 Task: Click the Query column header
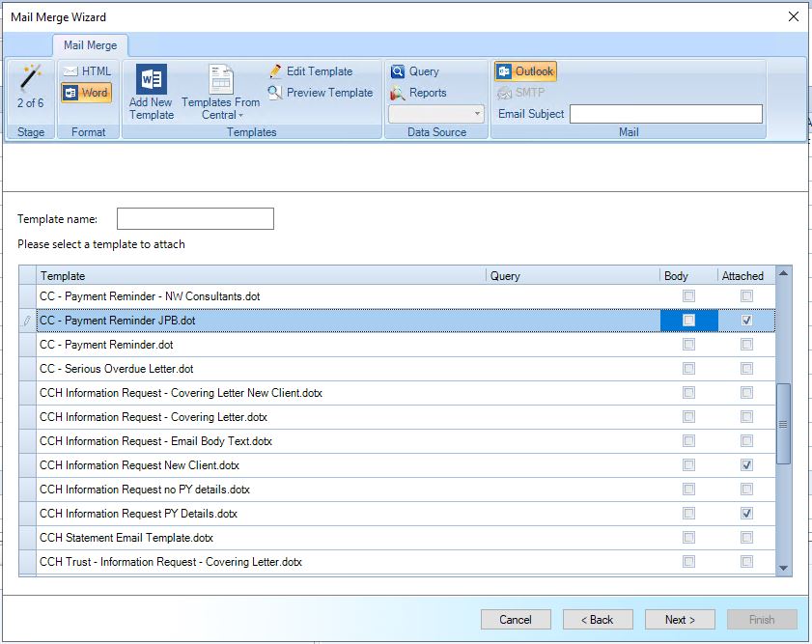point(573,275)
